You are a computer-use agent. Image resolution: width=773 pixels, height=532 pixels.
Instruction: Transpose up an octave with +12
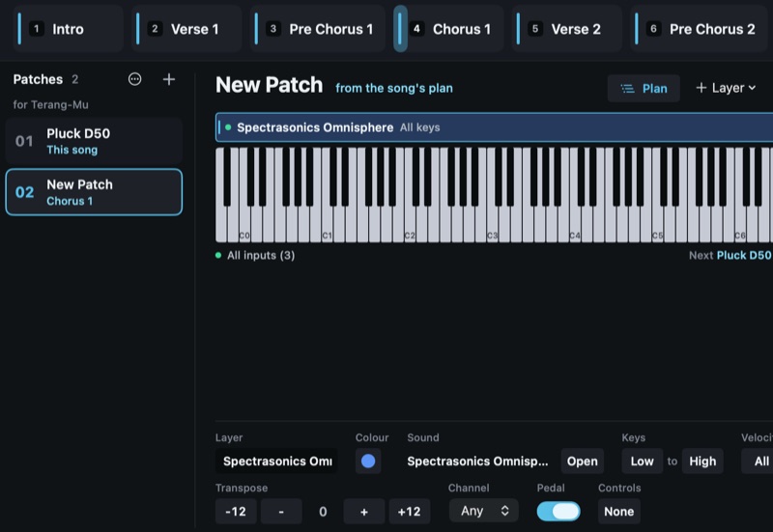409,512
